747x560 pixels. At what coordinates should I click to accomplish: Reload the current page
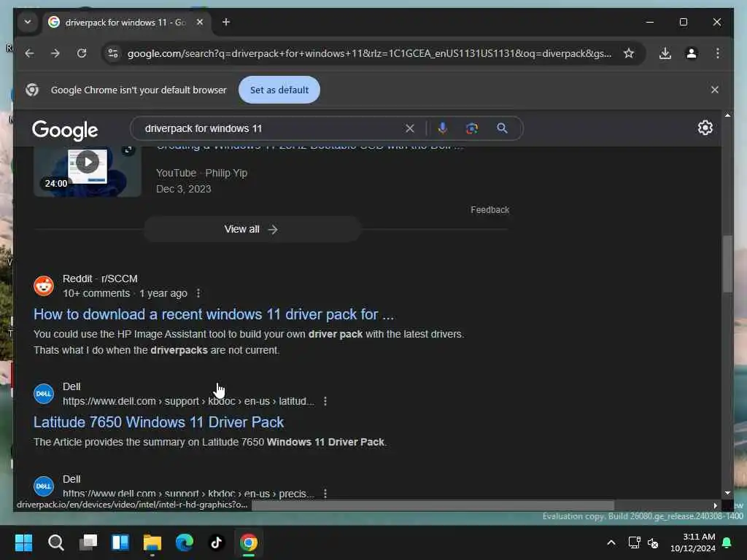click(82, 53)
